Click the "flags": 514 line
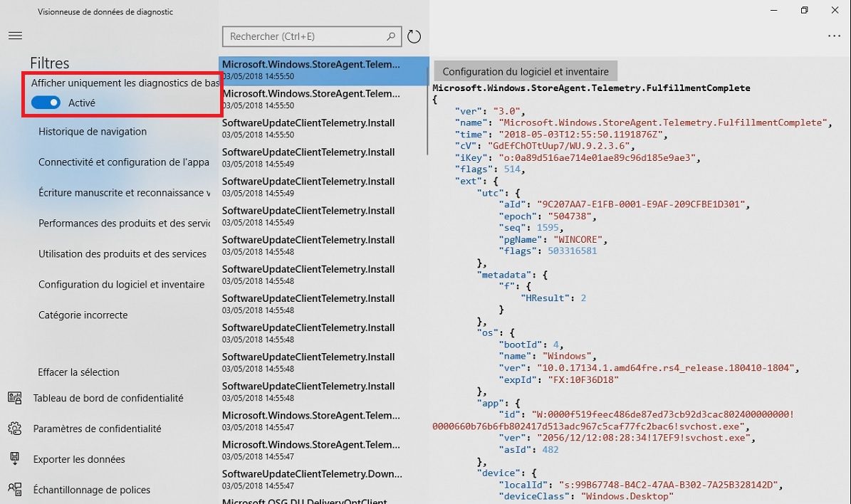This screenshot has width=851, height=504. point(490,169)
